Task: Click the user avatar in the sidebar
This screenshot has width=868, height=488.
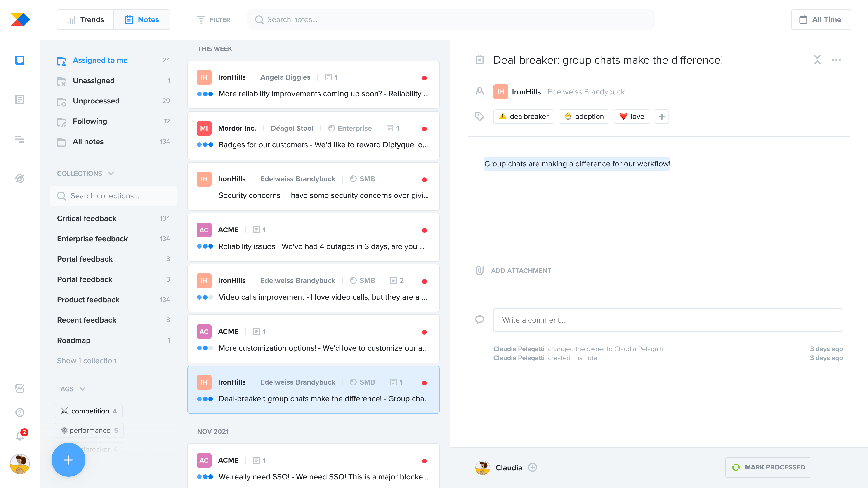Action: coord(20,464)
